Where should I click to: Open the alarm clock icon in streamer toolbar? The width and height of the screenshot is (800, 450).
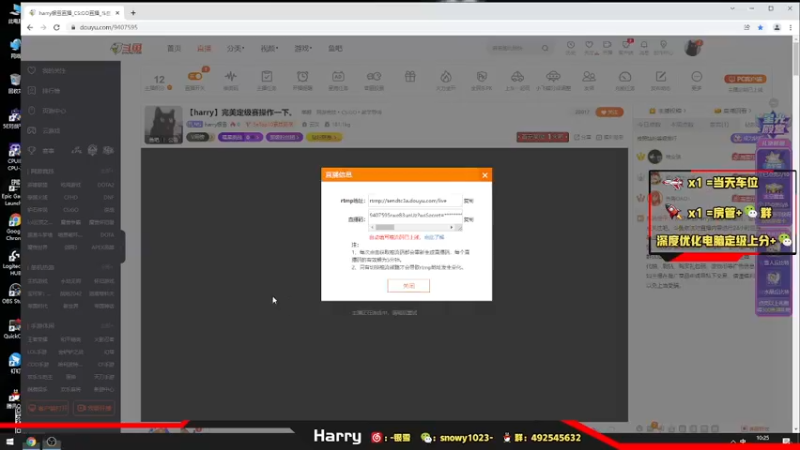[303, 77]
